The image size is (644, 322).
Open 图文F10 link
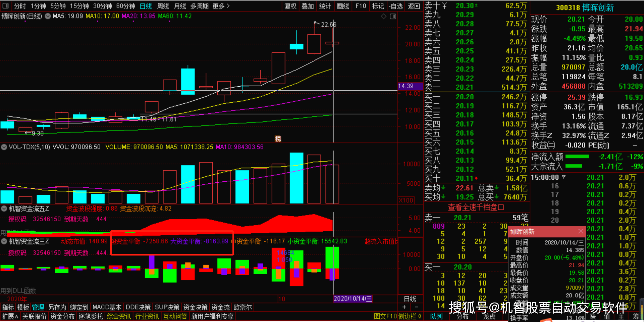[385, 316]
